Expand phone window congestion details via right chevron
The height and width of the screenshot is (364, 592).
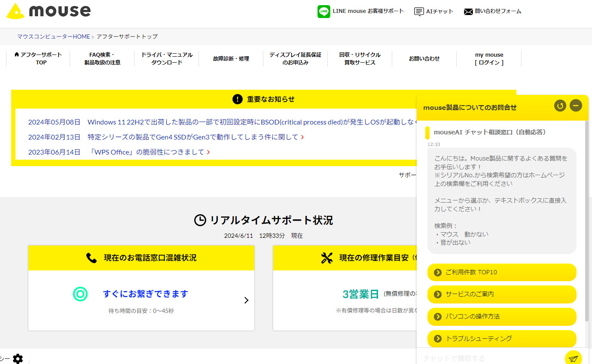pyautogui.click(x=246, y=300)
